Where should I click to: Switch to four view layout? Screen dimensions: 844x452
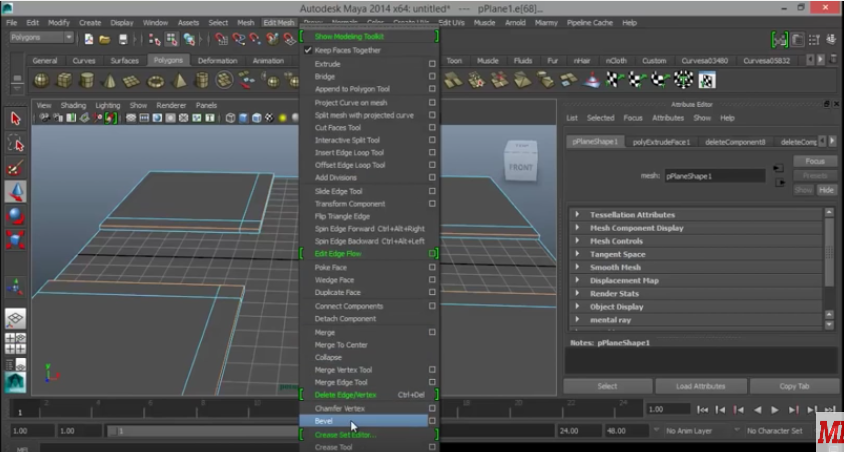click(x=16, y=343)
